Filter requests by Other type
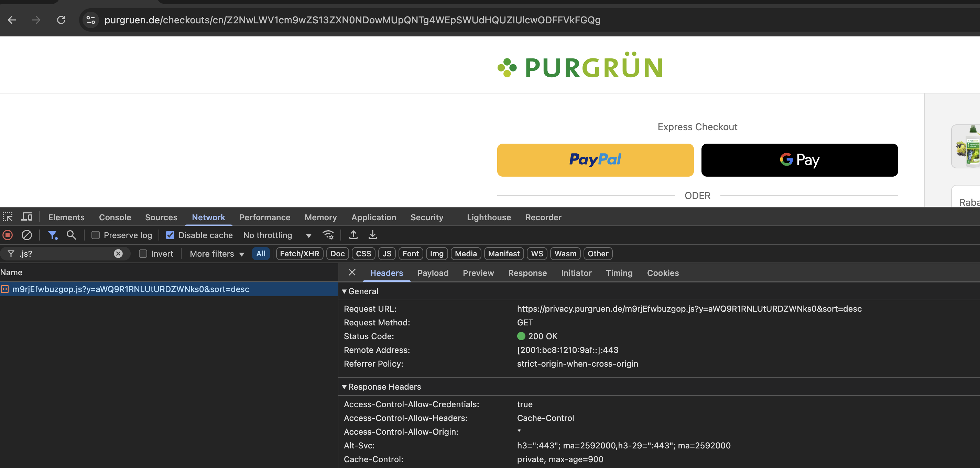Screen dimensions: 980x468 point(598,254)
